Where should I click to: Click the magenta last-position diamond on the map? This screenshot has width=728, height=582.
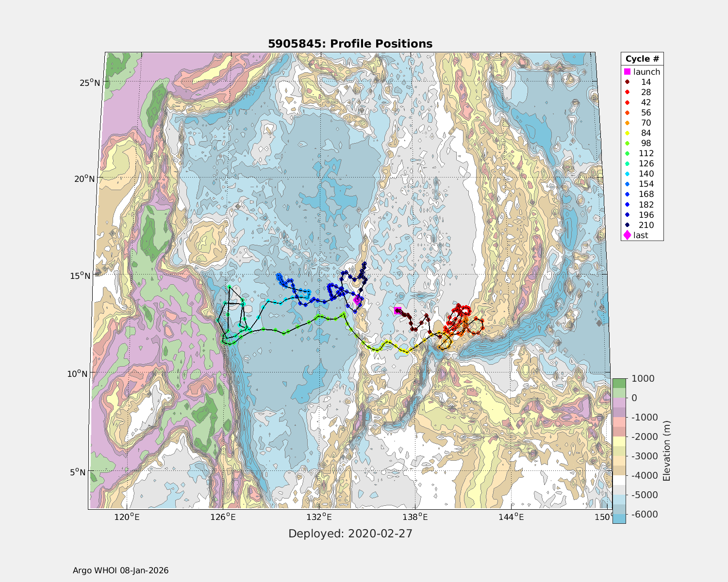coord(357,300)
